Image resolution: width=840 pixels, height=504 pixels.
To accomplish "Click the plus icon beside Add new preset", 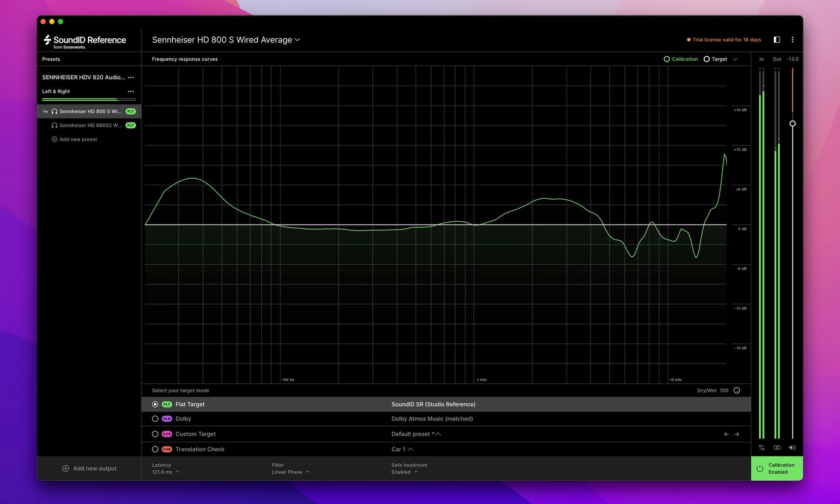I will pos(54,140).
